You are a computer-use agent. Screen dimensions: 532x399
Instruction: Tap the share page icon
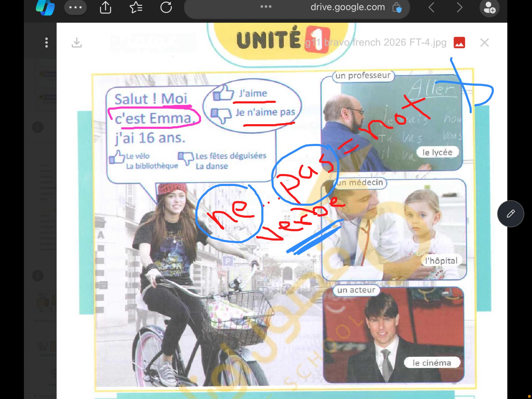point(105,8)
